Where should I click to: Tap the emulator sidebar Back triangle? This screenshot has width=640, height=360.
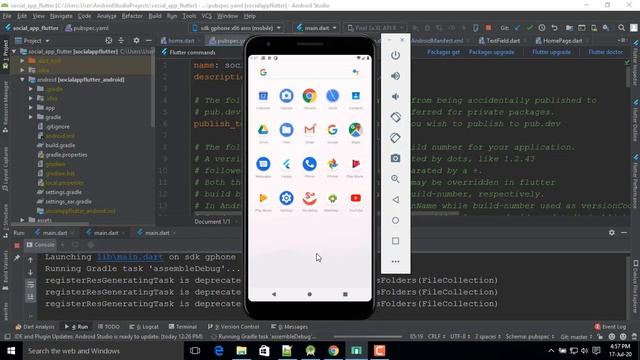(395, 200)
